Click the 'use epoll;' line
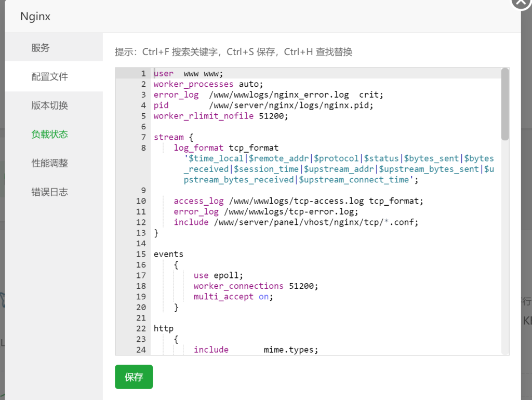 tap(219, 275)
